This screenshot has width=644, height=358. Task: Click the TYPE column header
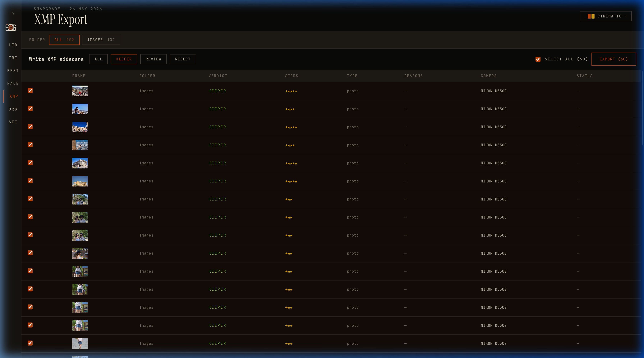tap(352, 76)
